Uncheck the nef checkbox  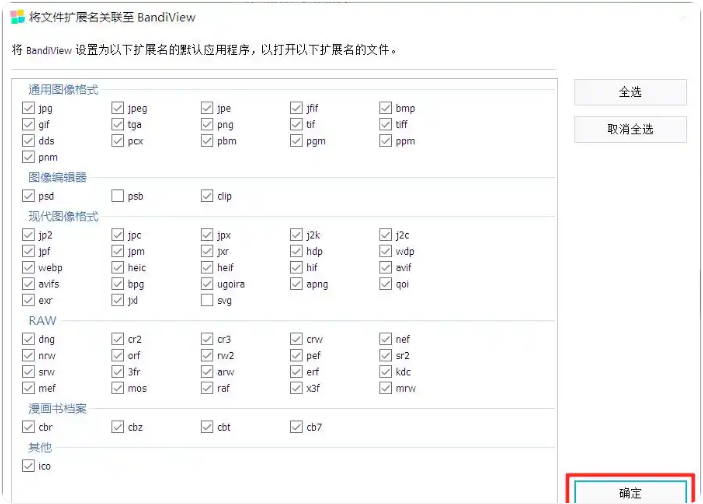click(386, 339)
